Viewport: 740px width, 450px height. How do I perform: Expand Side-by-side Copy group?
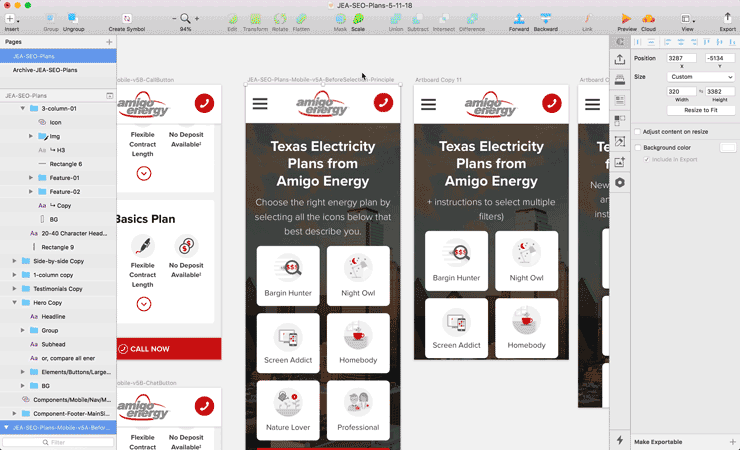(14, 261)
